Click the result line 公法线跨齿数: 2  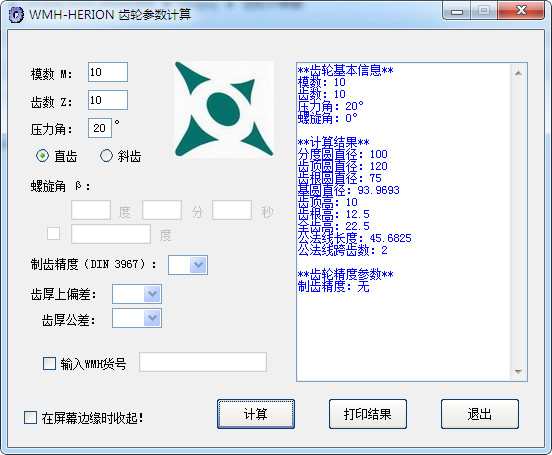tap(343, 250)
